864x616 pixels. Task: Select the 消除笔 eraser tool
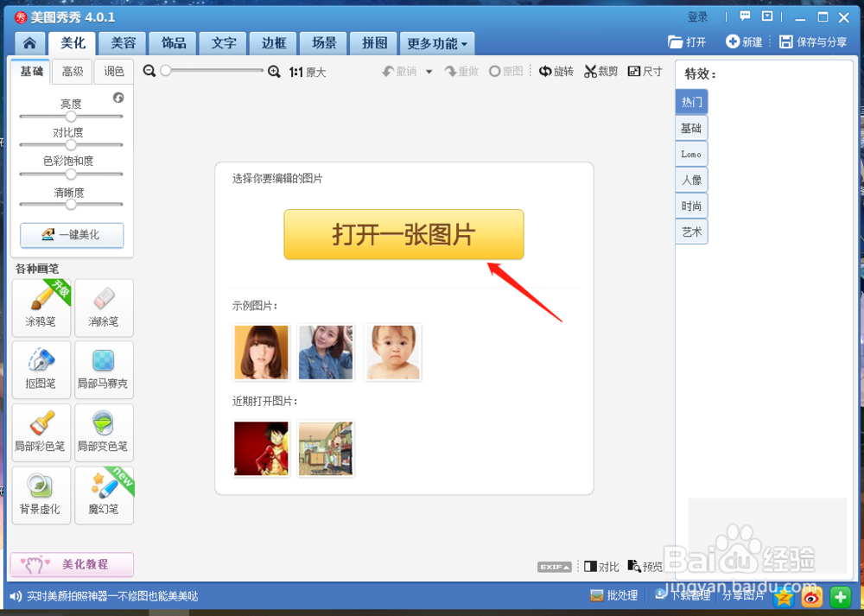coord(105,308)
